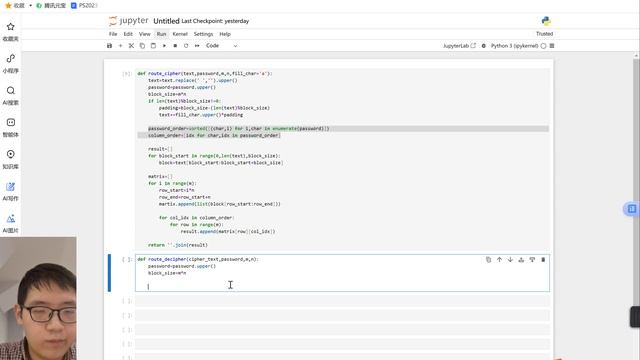
Task: Move the active cell down
Action: tap(510, 260)
